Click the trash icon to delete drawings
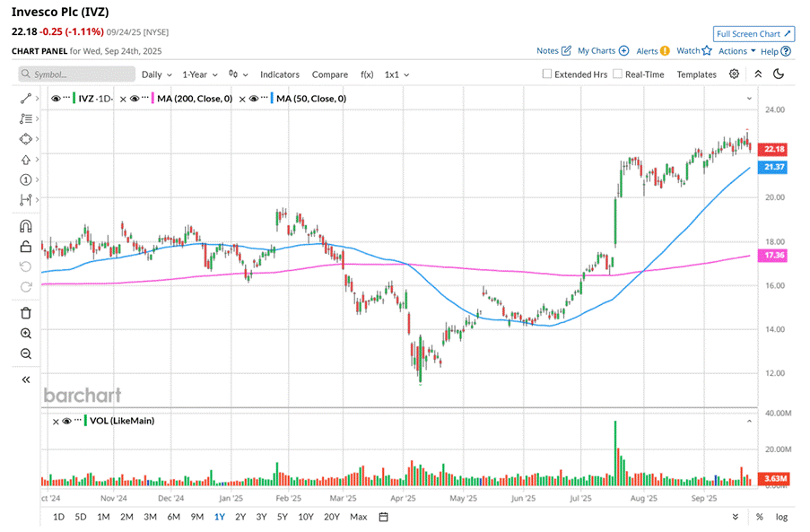 click(25, 312)
